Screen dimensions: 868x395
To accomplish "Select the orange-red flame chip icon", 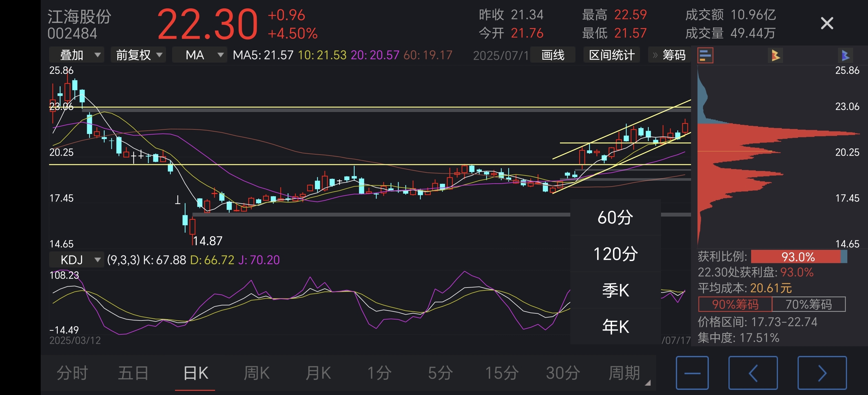I will (x=775, y=55).
